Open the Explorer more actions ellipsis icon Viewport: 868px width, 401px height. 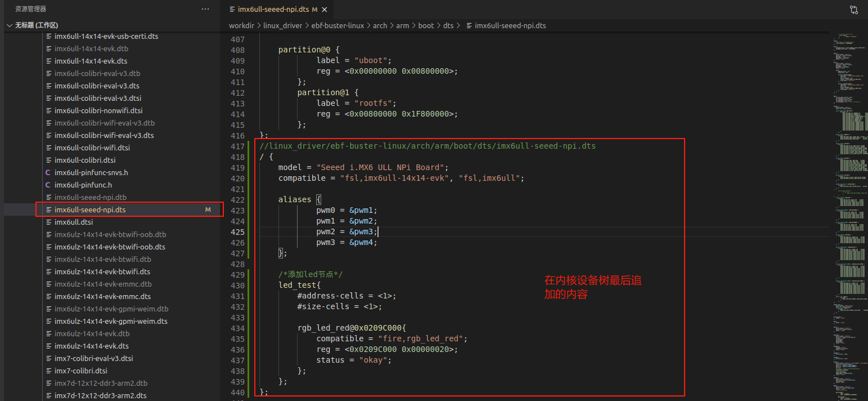click(x=205, y=8)
